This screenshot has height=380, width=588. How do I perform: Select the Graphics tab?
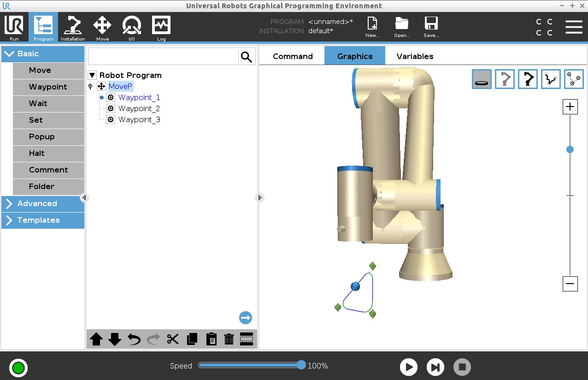pyautogui.click(x=355, y=56)
